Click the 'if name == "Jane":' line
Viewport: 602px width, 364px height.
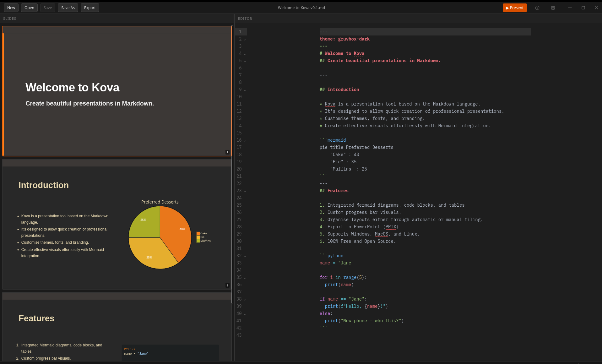343,299
